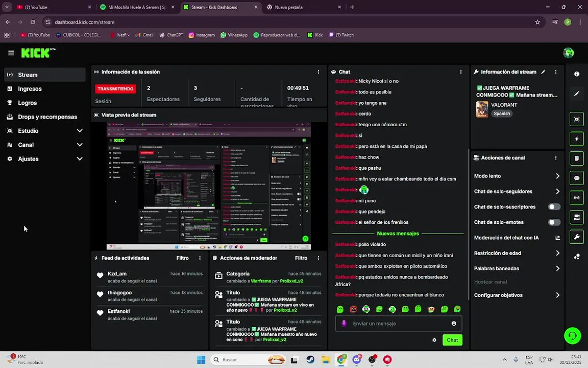Click the three-dots cluster icon in the right sidebar
The width and height of the screenshot is (588, 368).
point(577,257)
